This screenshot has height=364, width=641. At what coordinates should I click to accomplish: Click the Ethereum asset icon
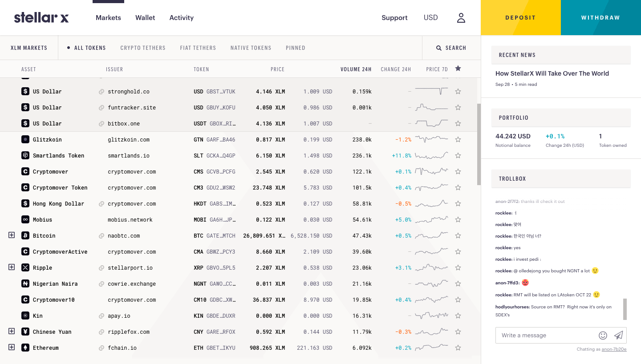click(x=25, y=348)
